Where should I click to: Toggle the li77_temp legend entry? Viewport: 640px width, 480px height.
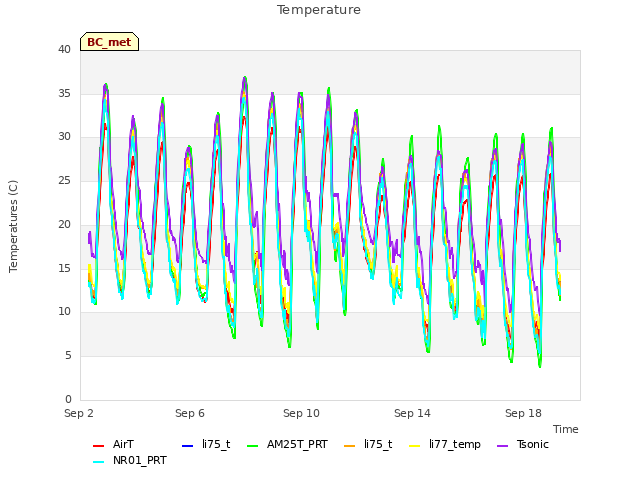(445, 444)
